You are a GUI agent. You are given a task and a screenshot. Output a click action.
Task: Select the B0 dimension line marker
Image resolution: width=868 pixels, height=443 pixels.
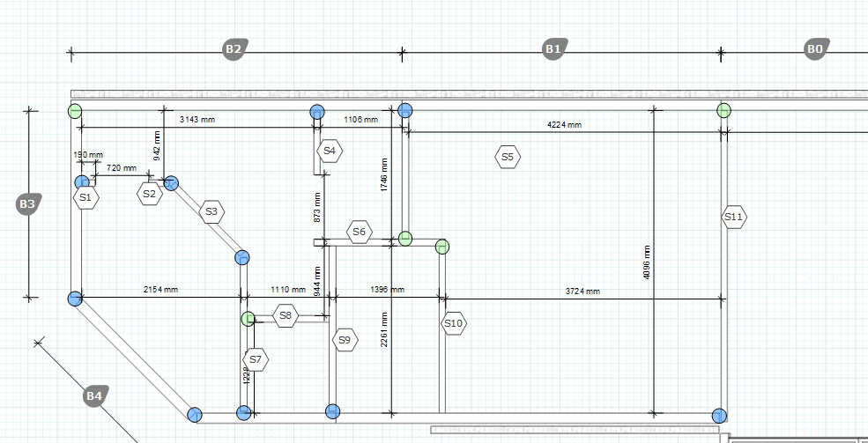pyautogui.click(x=815, y=49)
